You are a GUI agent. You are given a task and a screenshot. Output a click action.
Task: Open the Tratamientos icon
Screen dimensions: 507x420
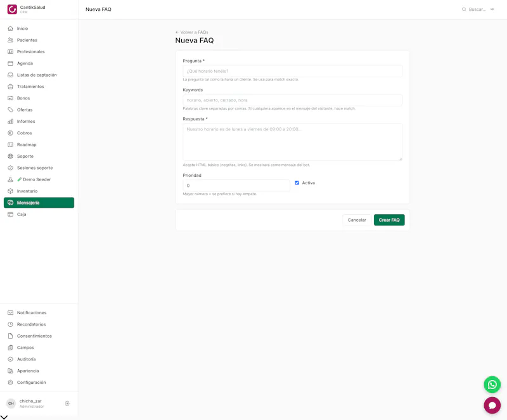coord(10,87)
